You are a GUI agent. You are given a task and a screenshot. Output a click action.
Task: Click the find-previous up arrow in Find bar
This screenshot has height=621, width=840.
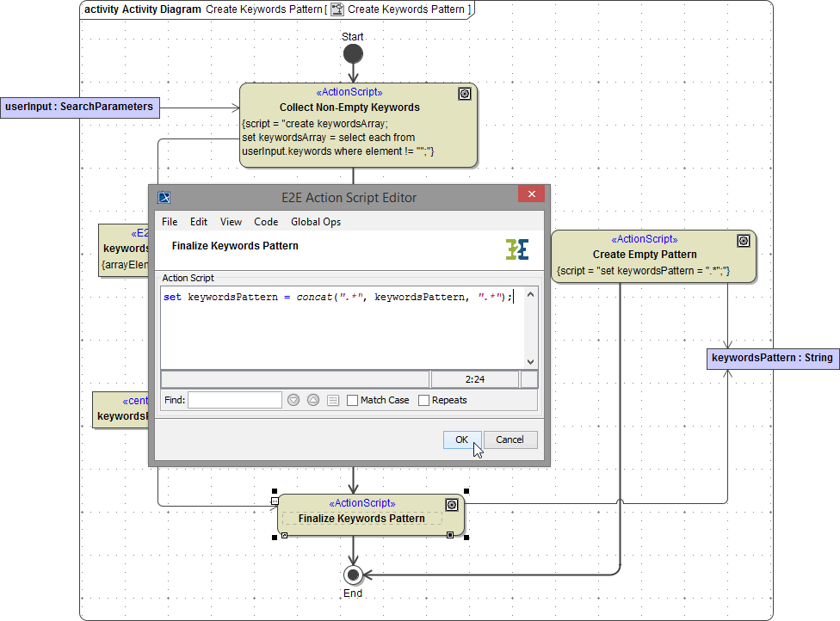(x=313, y=399)
